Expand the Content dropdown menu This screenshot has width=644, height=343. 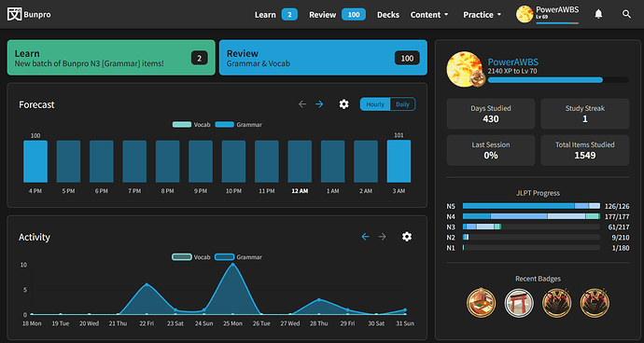[x=429, y=15]
